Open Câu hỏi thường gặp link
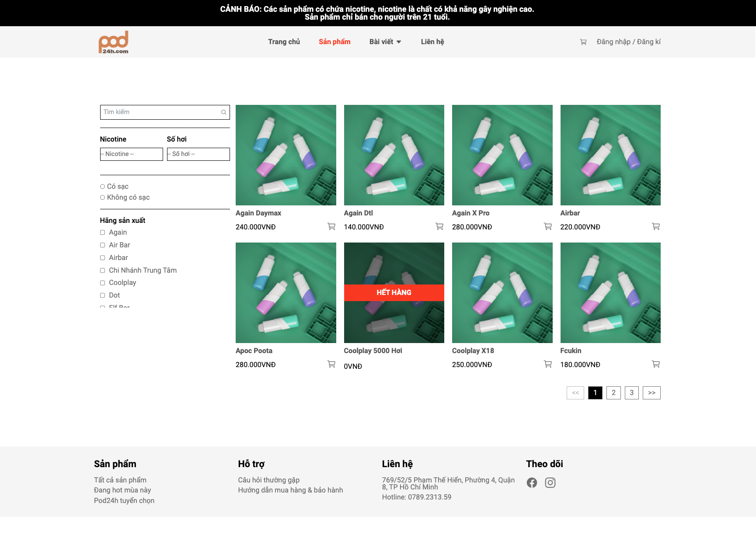Screen dimensions: 756x541 269,480
